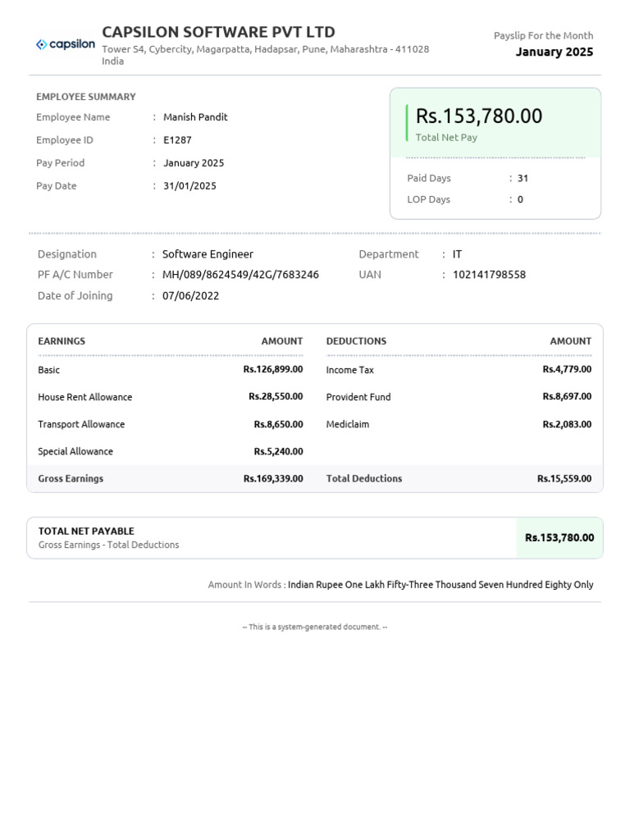Image resolution: width=630 pixels, height=840 pixels.
Task: Click the Employee ID field label
Action: click(64, 140)
